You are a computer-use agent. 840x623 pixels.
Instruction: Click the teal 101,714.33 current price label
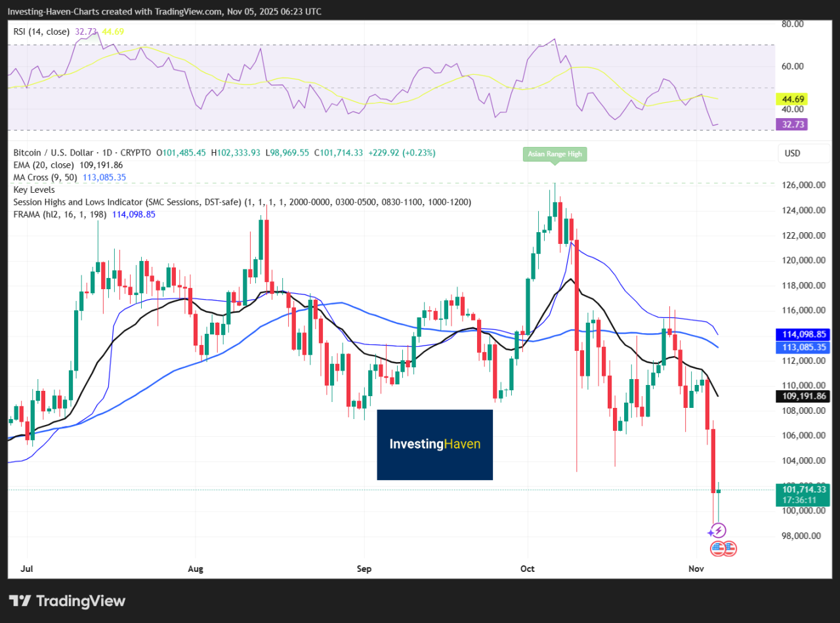tap(802, 489)
